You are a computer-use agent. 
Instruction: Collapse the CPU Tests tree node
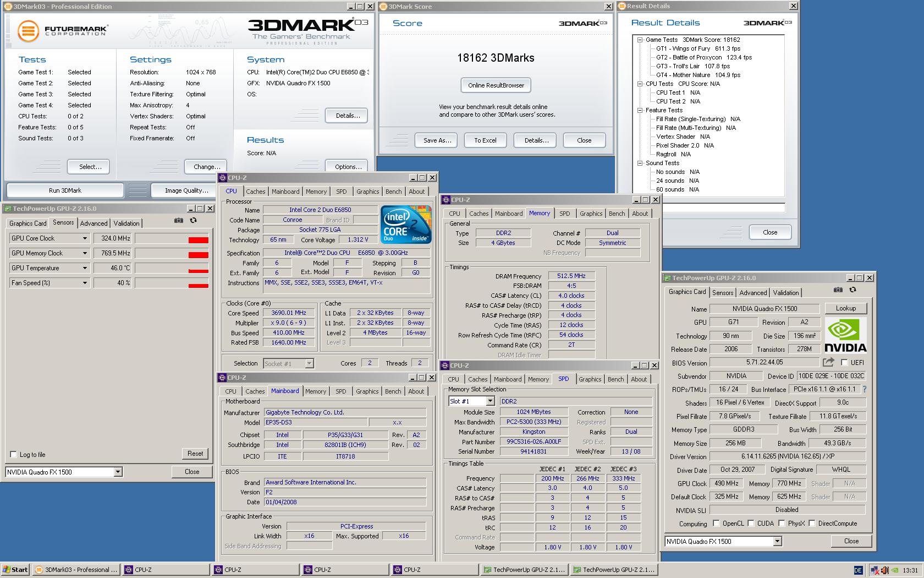click(x=640, y=84)
